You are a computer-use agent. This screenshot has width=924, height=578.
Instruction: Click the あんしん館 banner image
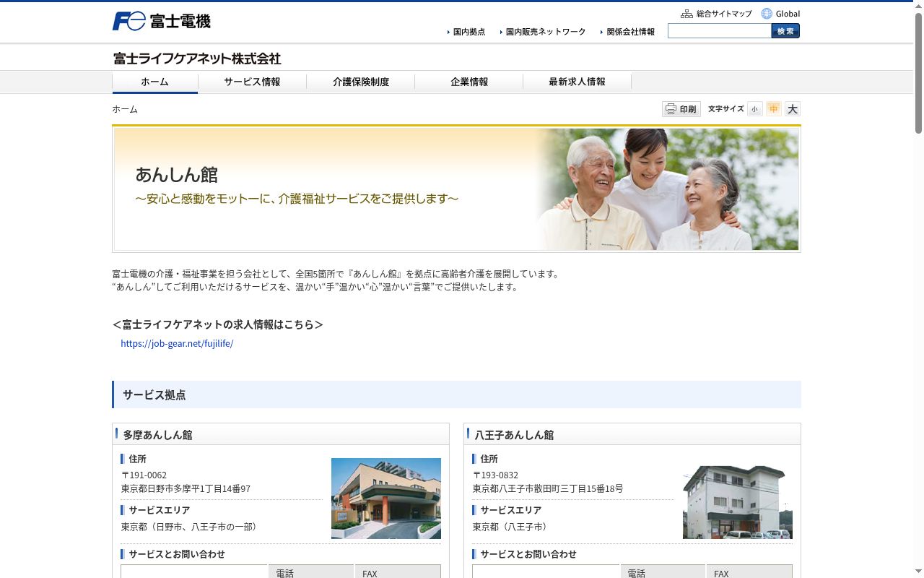click(x=456, y=189)
